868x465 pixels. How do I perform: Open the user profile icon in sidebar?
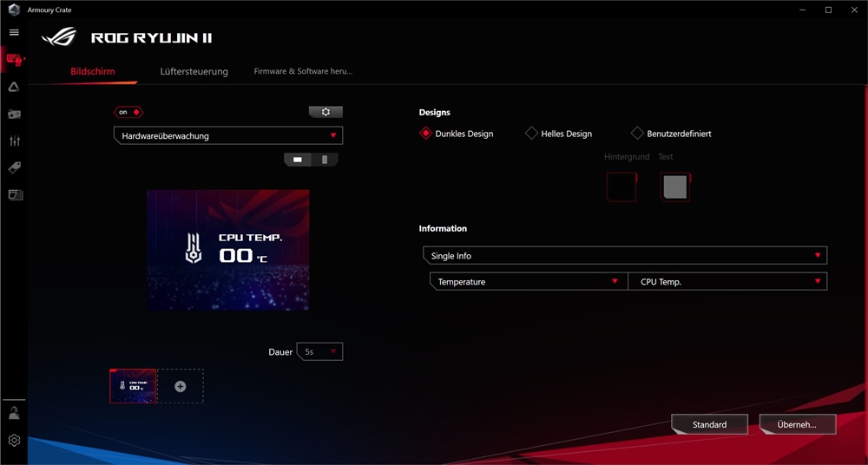pos(15,413)
